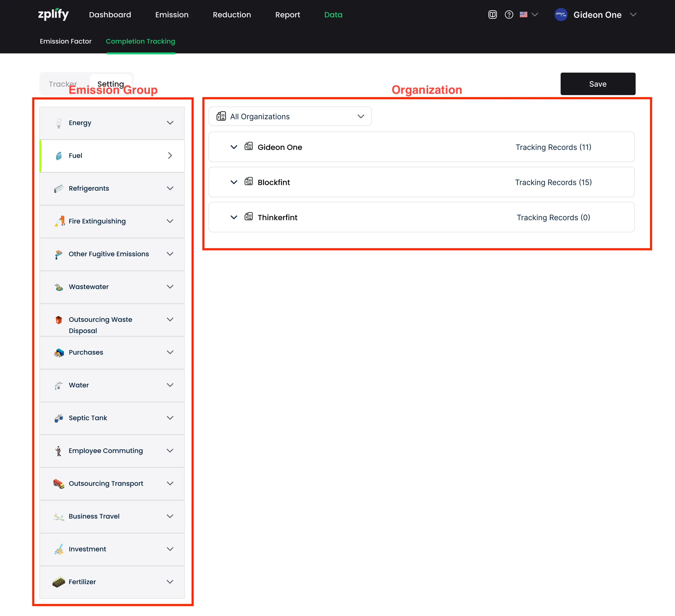The width and height of the screenshot is (675, 616).
Task: Expand the Gideon One organization row
Action: (234, 147)
